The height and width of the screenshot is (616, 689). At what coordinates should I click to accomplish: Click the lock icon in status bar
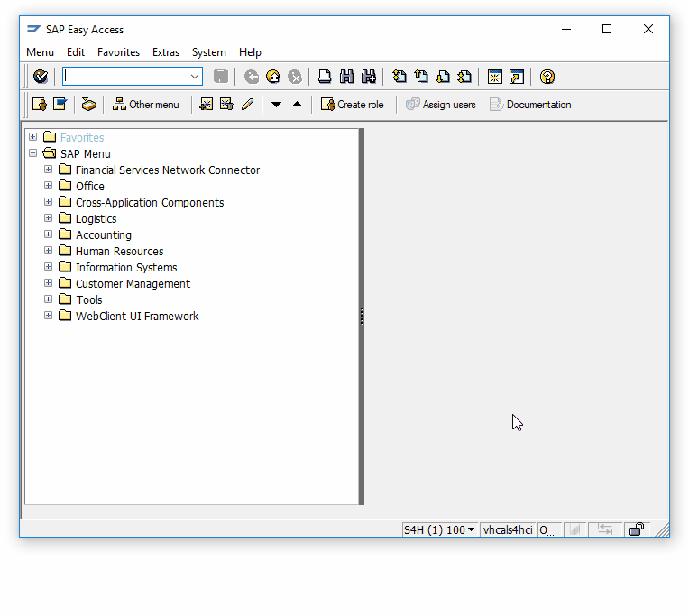point(637,529)
